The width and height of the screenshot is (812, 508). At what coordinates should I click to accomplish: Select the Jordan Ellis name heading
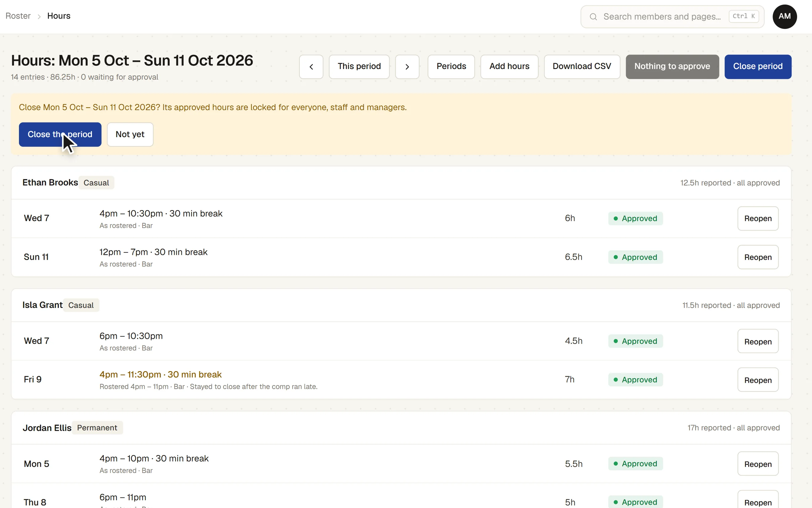47,428
